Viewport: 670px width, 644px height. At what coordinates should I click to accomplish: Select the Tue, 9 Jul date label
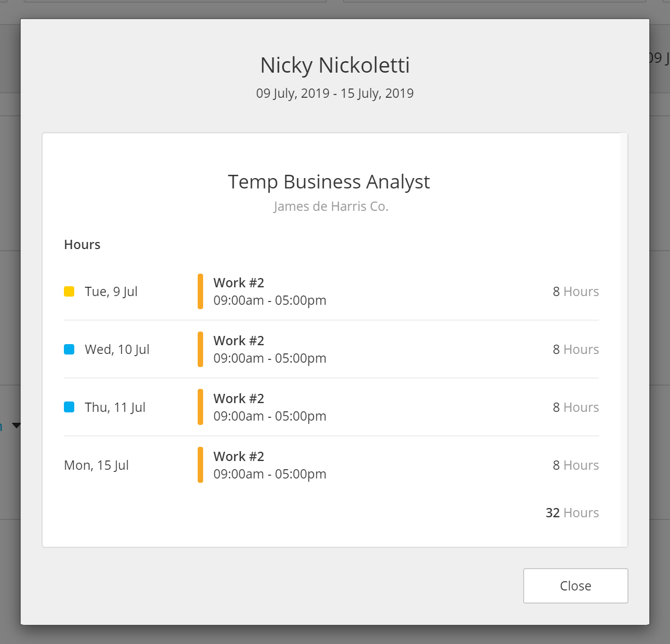[111, 292]
